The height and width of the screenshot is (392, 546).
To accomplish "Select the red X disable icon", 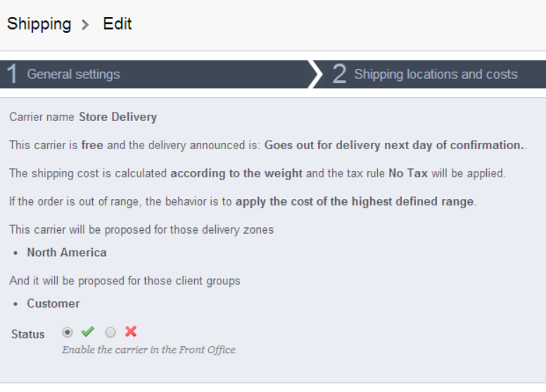I will [130, 331].
